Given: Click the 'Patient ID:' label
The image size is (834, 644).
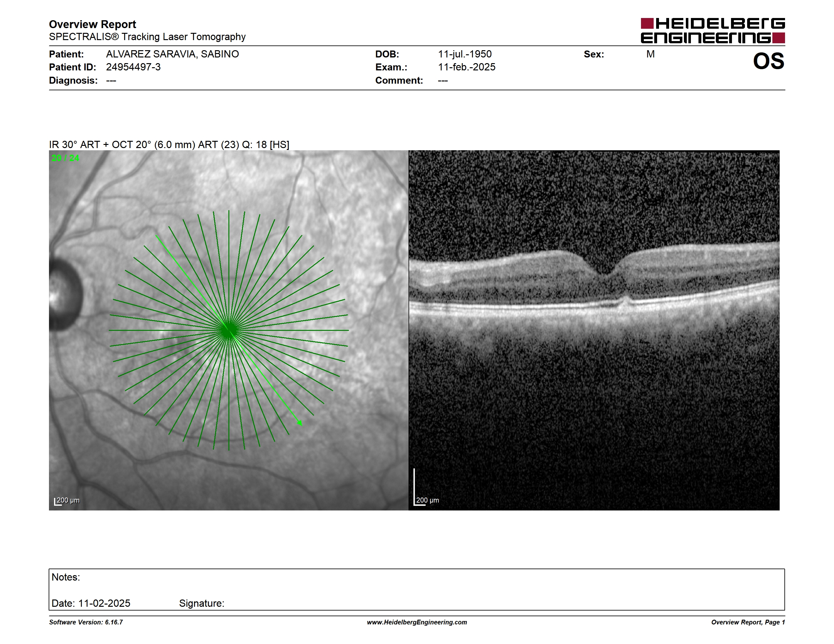Looking at the screenshot, I should click(73, 67).
